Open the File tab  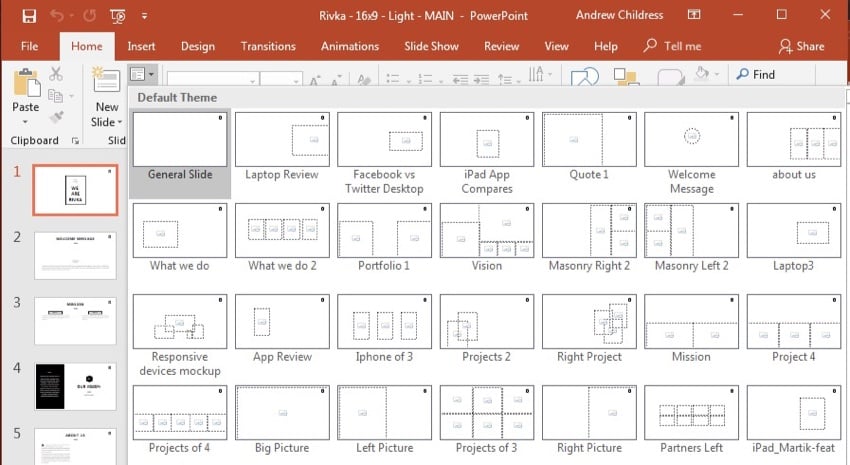(29, 47)
